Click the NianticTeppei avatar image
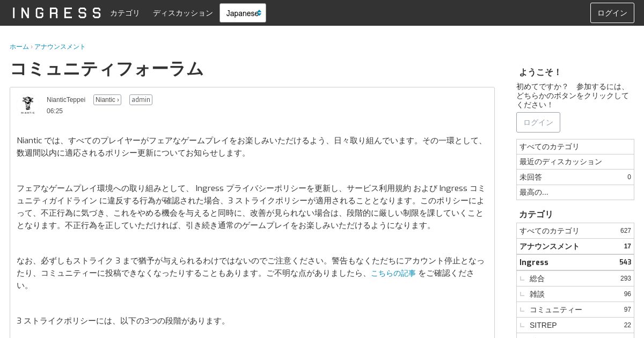The image size is (644, 338). pyautogui.click(x=28, y=105)
